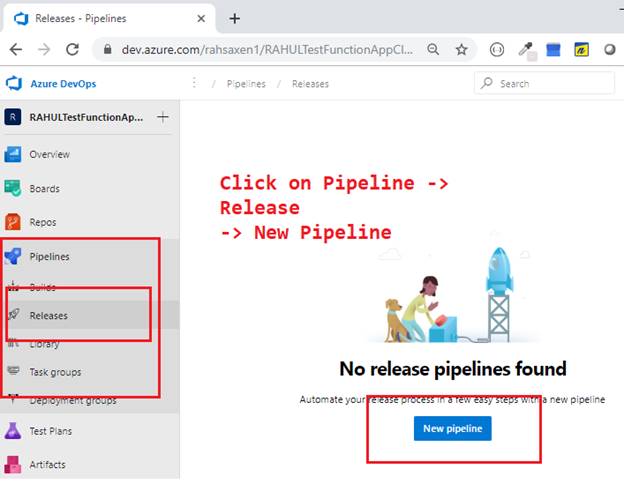Viewport: 624px width, 484px height.
Task: Click the Pipelines breadcrumb link
Action: point(246,84)
